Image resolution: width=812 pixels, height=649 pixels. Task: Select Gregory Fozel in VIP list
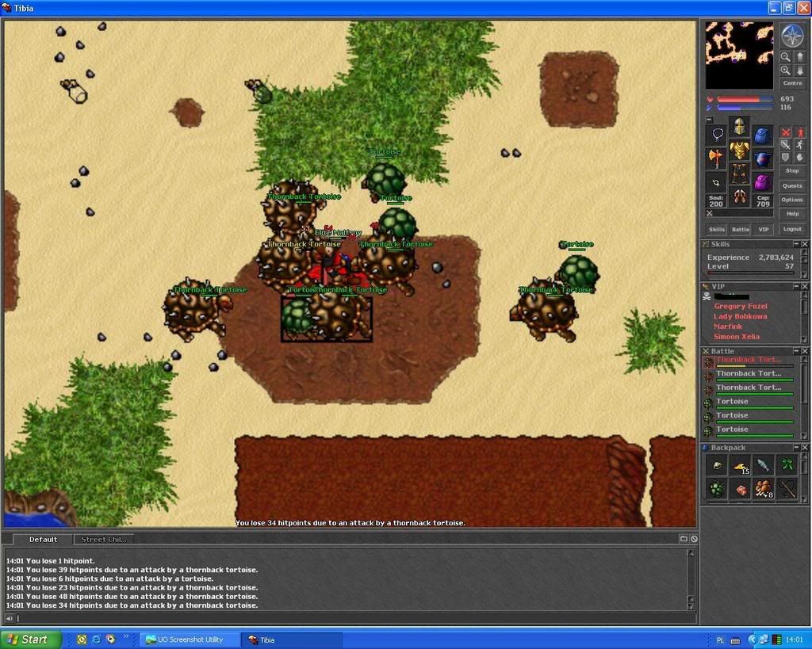(741, 307)
